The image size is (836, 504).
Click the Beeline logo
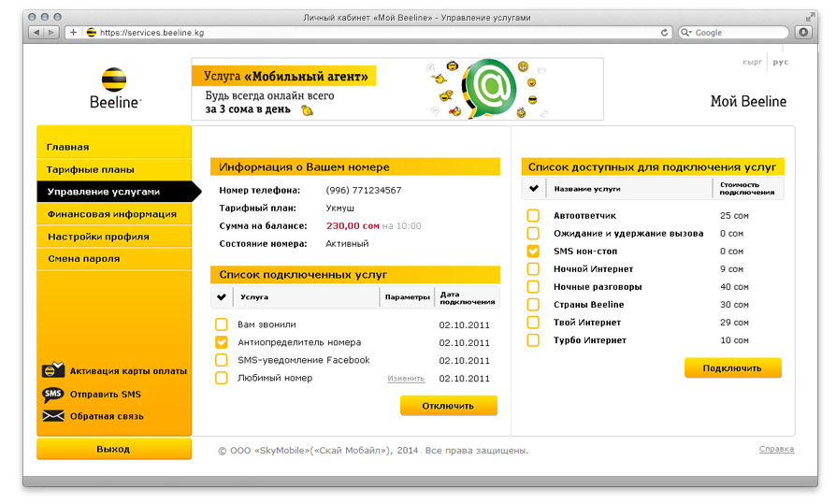(x=115, y=88)
